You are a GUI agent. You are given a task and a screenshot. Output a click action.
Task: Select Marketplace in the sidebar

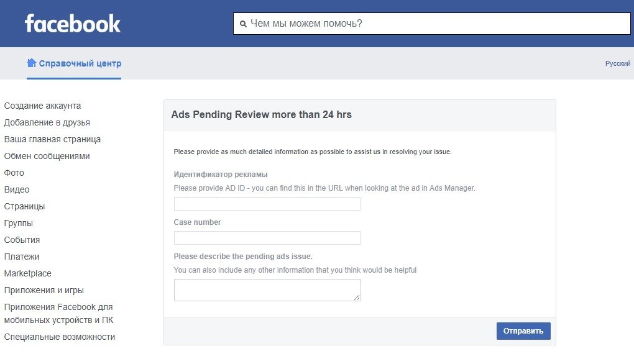point(27,273)
